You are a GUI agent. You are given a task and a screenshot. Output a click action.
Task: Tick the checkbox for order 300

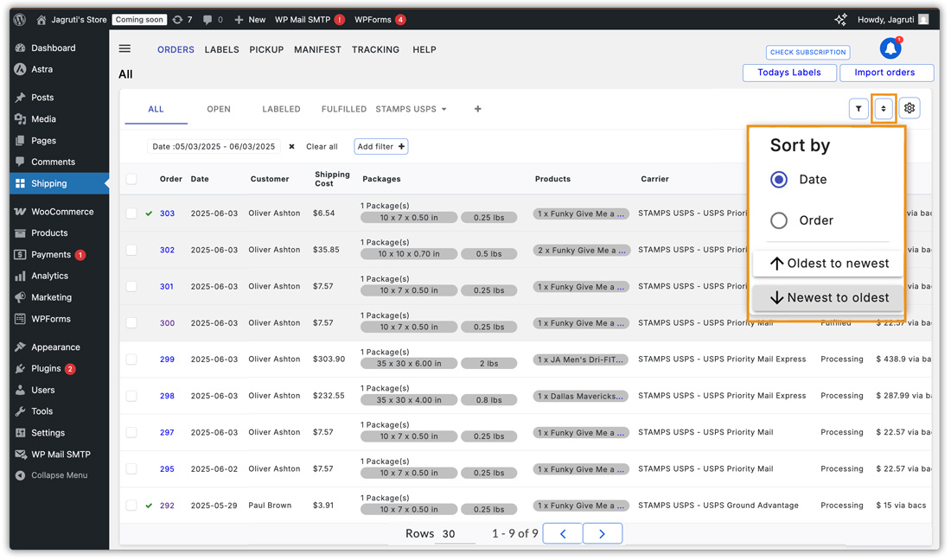(x=131, y=323)
